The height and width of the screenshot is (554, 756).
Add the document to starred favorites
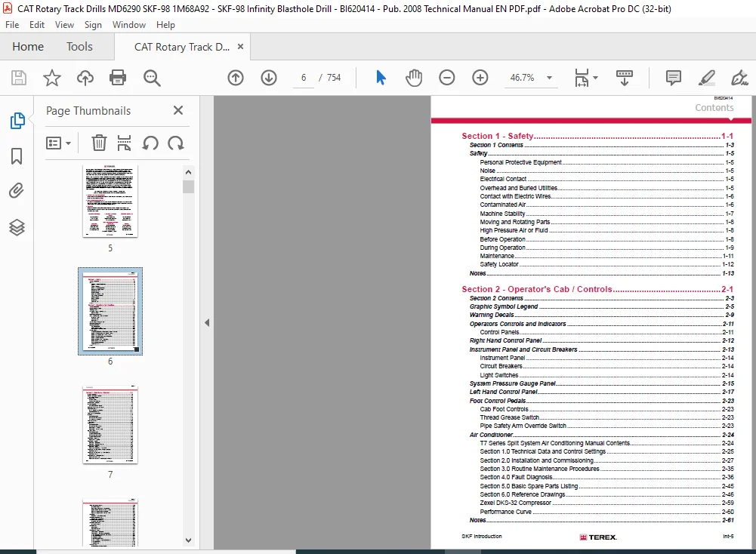tap(52, 78)
